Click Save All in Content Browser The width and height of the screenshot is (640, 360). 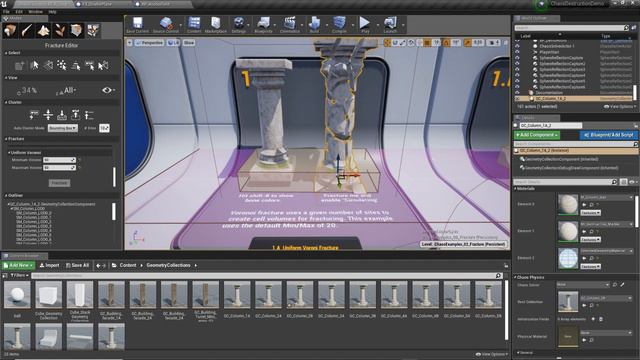[x=78, y=265]
